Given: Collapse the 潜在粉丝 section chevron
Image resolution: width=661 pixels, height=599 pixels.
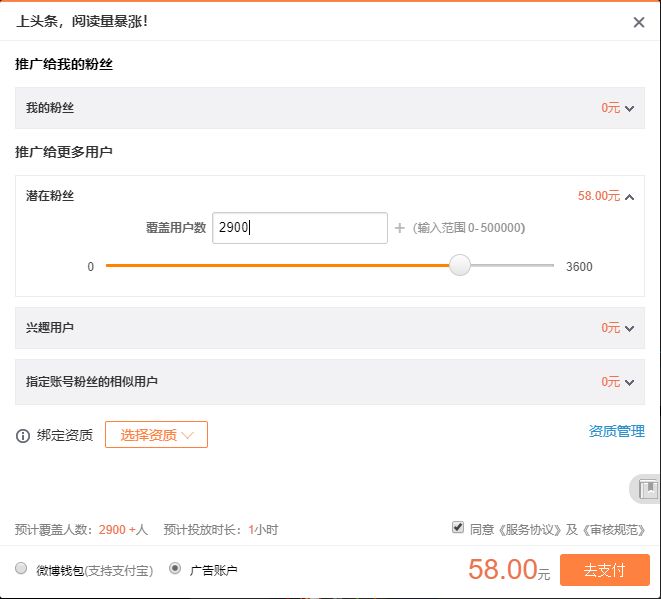Looking at the screenshot, I should 629,197.
